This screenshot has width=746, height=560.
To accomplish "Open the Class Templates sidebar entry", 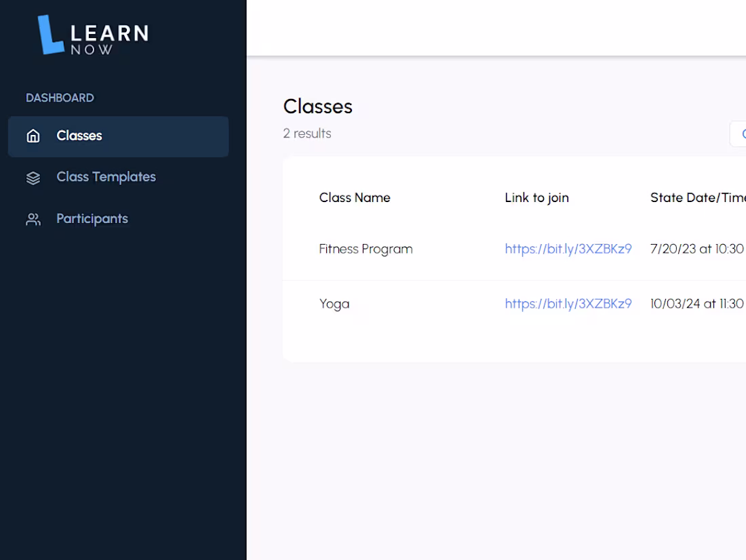I will click(x=106, y=177).
